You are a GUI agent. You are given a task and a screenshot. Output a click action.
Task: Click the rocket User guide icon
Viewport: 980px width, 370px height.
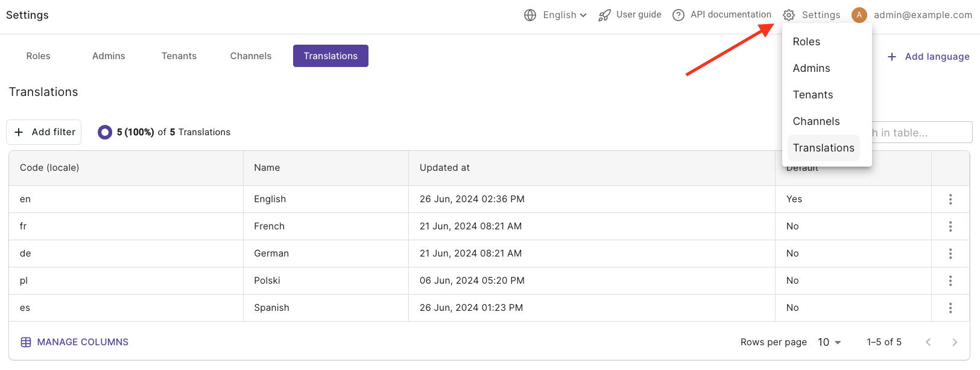pyautogui.click(x=604, y=15)
